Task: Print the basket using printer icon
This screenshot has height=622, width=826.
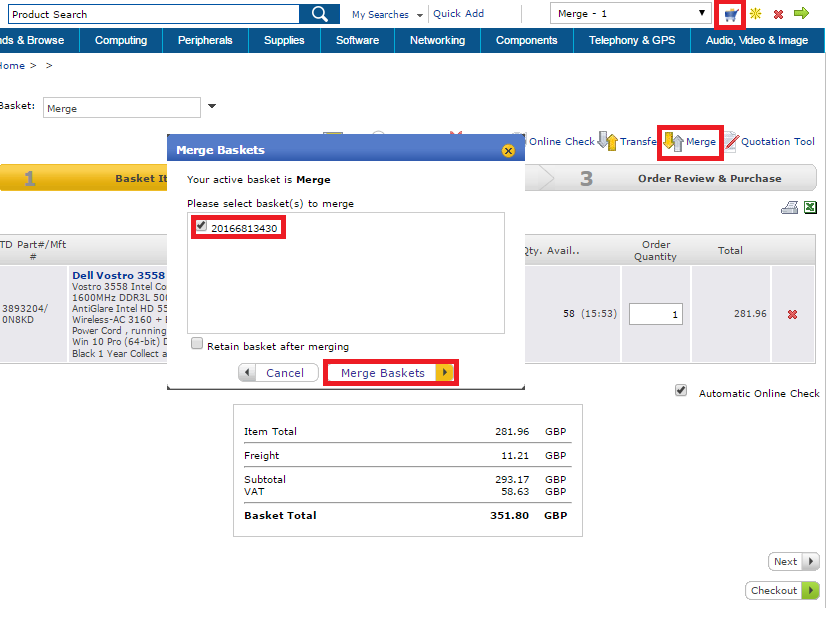Action: pos(789,208)
